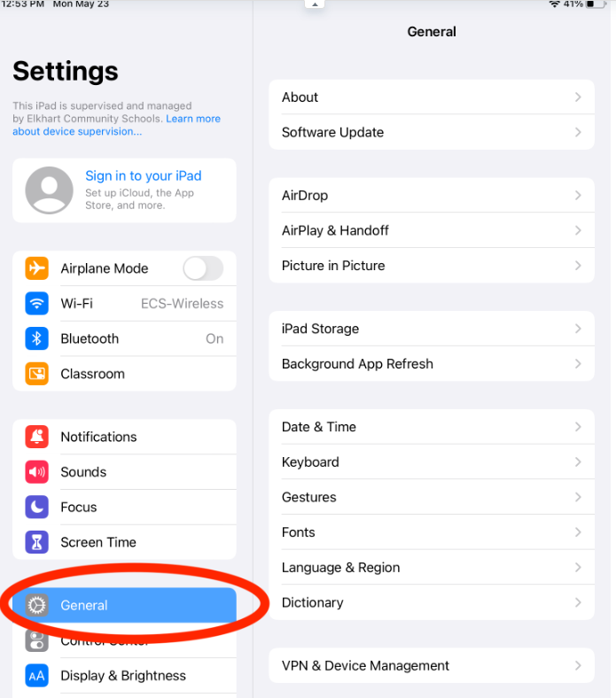616x698 pixels.
Task: Tap the Display & Brightness AA icon
Action: pyautogui.click(x=36, y=676)
